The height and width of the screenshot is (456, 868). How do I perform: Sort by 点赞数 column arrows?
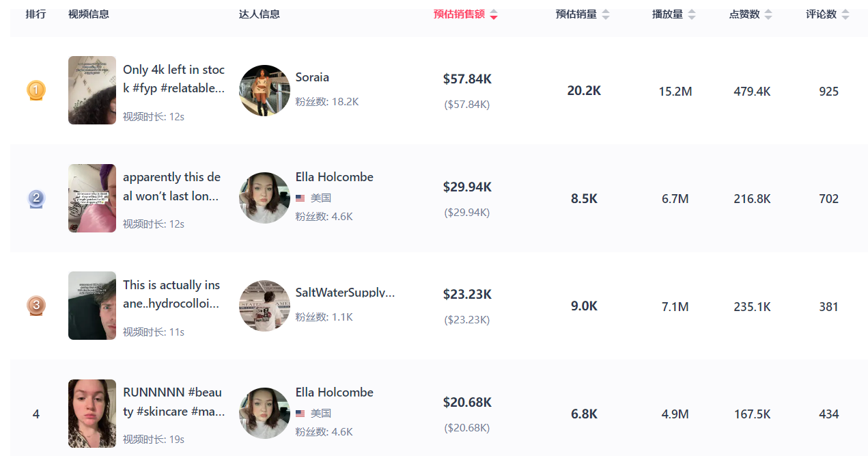(768, 14)
